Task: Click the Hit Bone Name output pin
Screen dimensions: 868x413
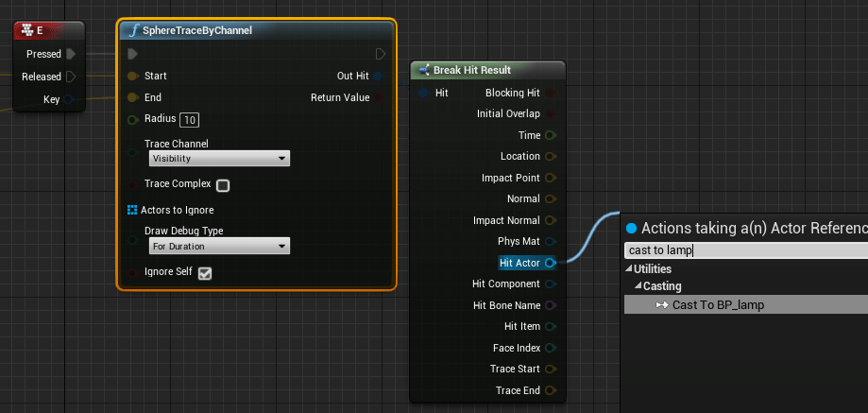Action: coord(551,305)
